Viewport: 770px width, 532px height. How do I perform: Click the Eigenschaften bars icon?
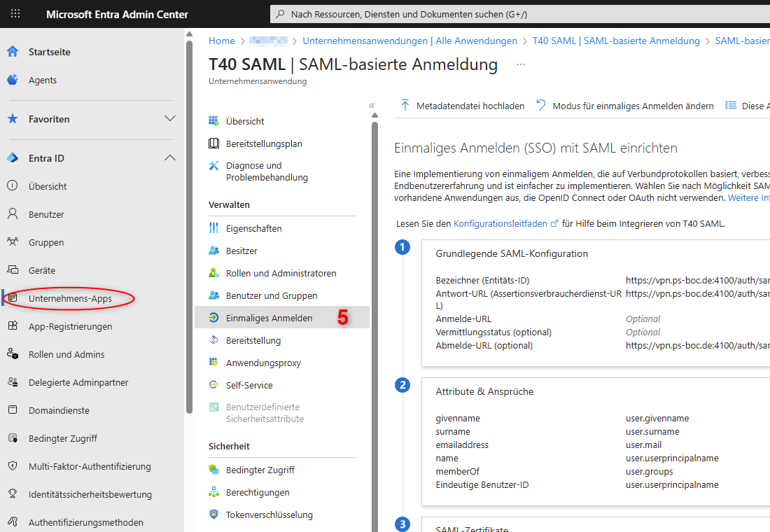(x=213, y=228)
